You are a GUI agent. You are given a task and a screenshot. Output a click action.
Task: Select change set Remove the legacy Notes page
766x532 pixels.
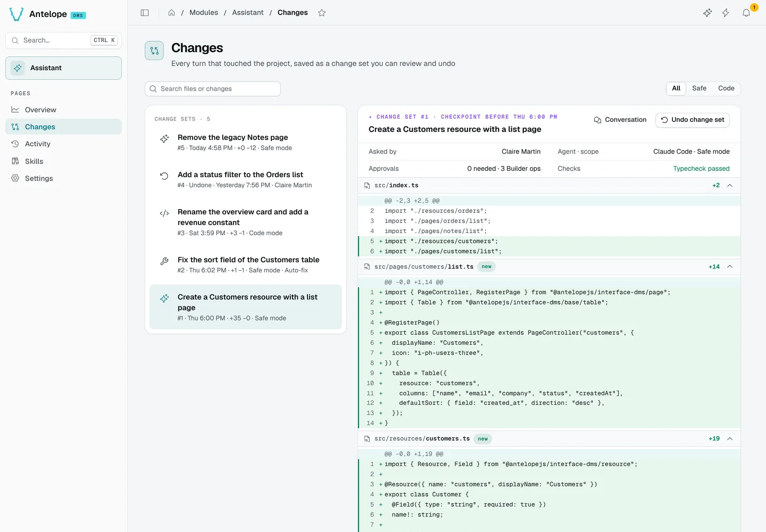246,143
